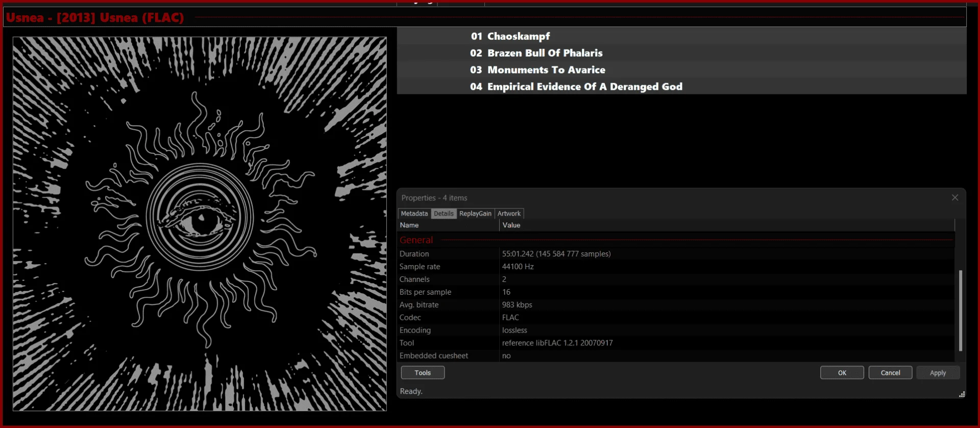Select the Sample rate value 44100 Hz
This screenshot has width=980, height=428.
(x=518, y=267)
